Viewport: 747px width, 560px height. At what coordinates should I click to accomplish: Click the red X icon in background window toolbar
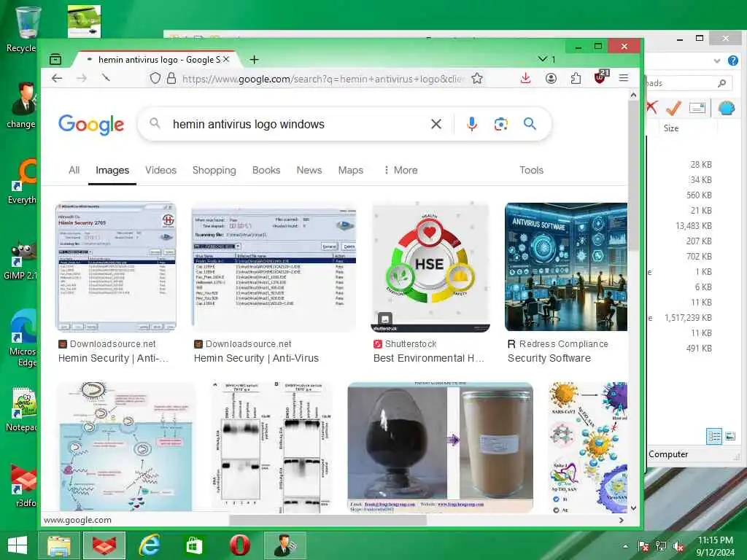coord(651,108)
